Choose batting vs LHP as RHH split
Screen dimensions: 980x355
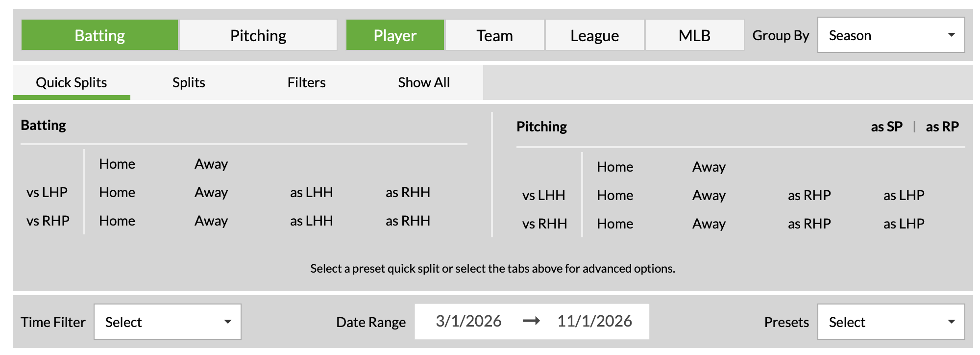(x=408, y=192)
